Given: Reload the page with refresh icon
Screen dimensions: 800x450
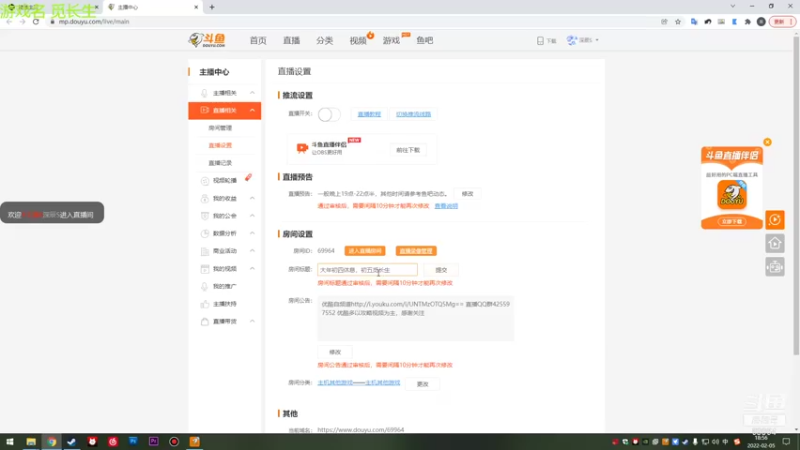Looking at the screenshot, I should 36,21.
